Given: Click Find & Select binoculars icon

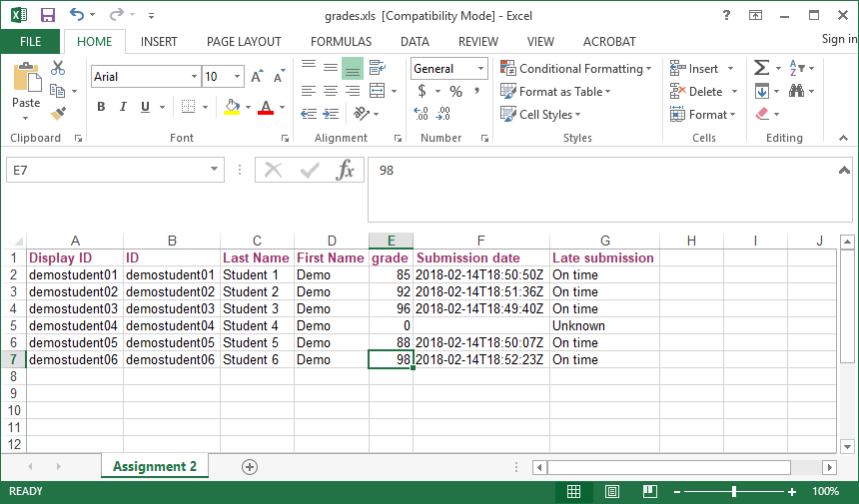Looking at the screenshot, I should tap(796, 91).
